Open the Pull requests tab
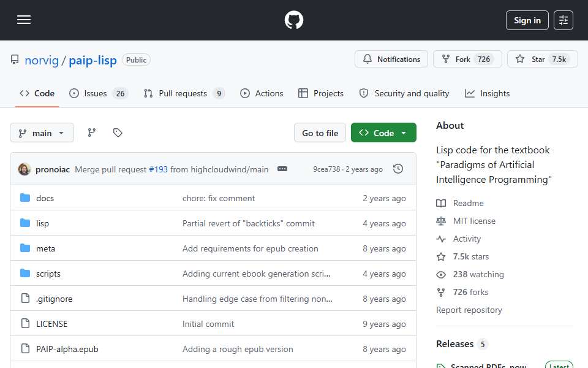This screenshot has width=588, height=368. [184, 93]
